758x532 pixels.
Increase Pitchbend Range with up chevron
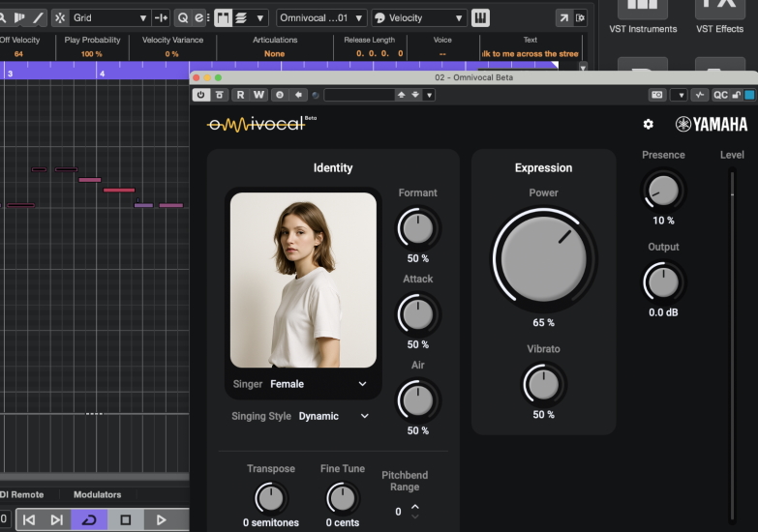click(x=414, y=507)
